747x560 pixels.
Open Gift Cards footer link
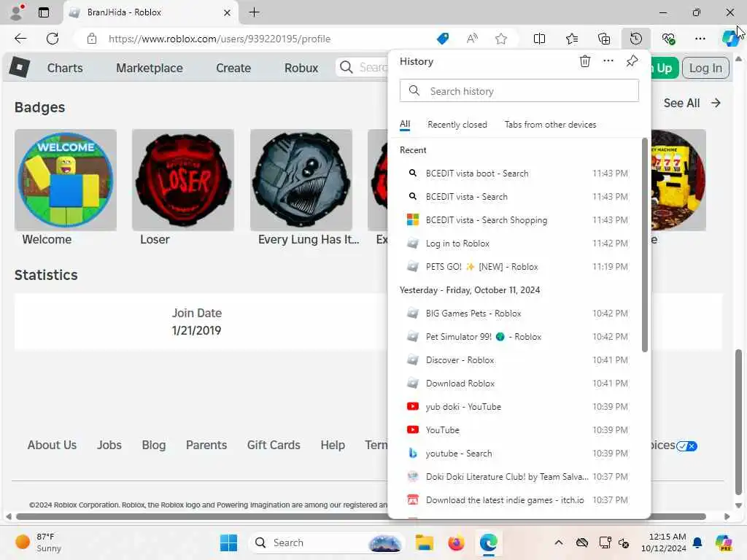point(274,445)
